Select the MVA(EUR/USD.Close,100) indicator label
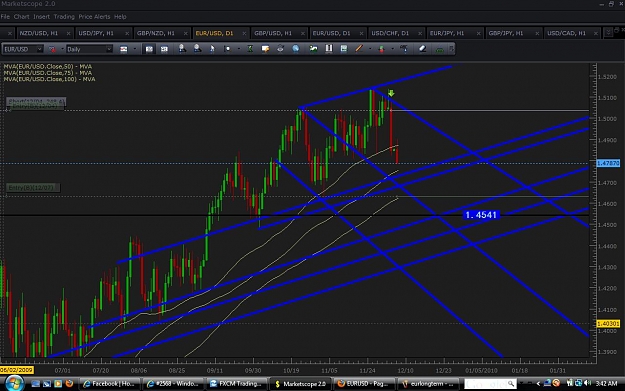Viewport: 625px width, 391px height. coord(49,79)
